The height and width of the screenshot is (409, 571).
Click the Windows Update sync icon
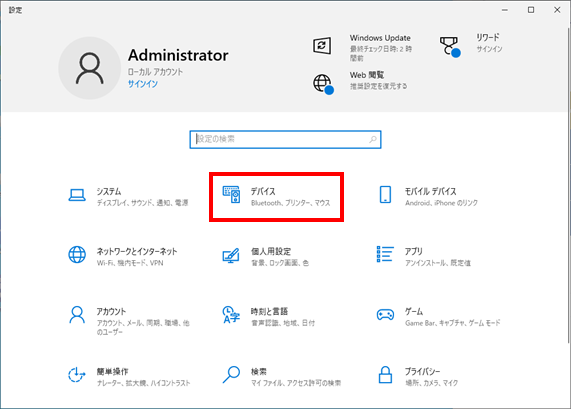tap(322, 46)
